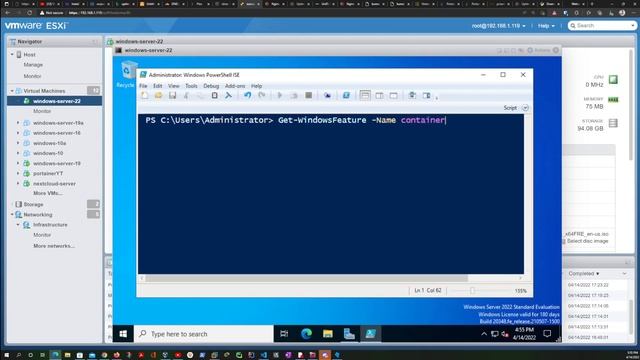Open the View menu in PowerShell ISE
The width and height of the screenshot is (640, 360).
click(173, 86)
